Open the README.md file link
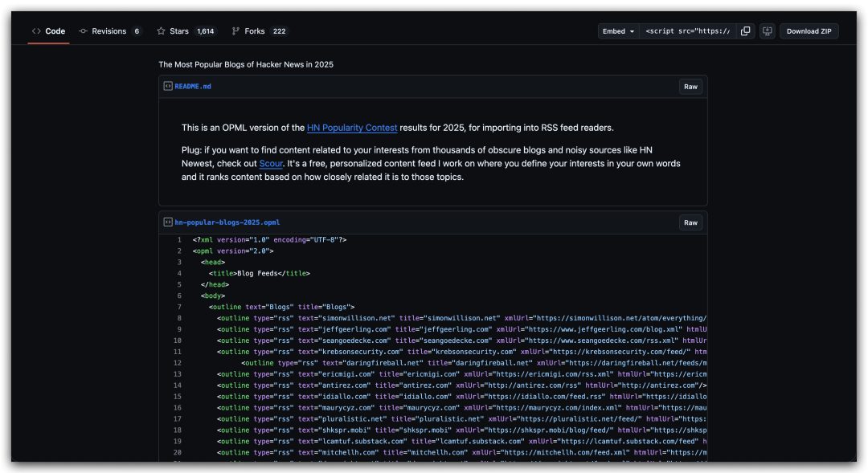 193,86
